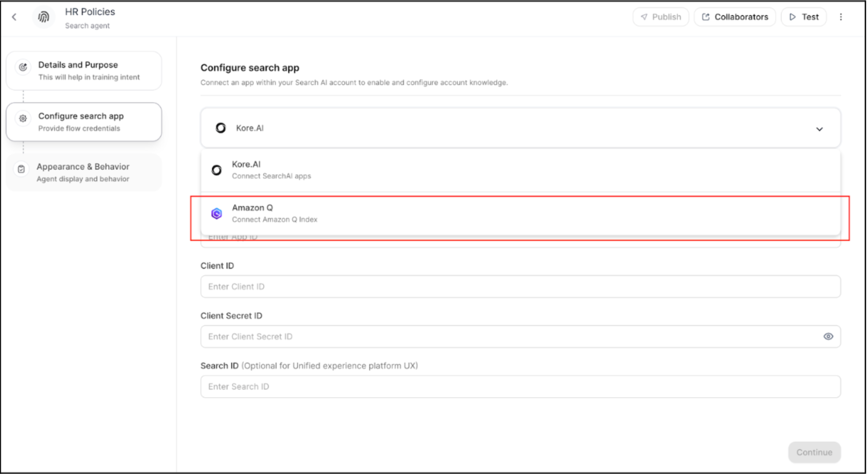This screenshot has width=868, height=474.
Task: Click the Configure search app gear icon
Action: 23,118
